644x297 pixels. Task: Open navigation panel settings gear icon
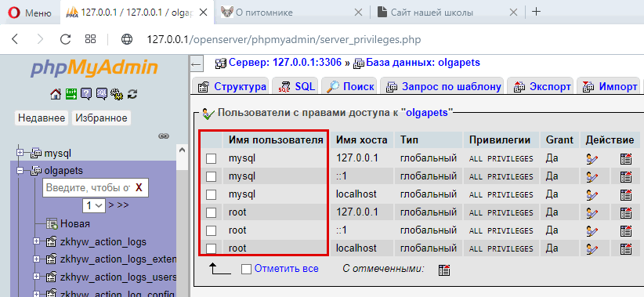pos(117,95)
